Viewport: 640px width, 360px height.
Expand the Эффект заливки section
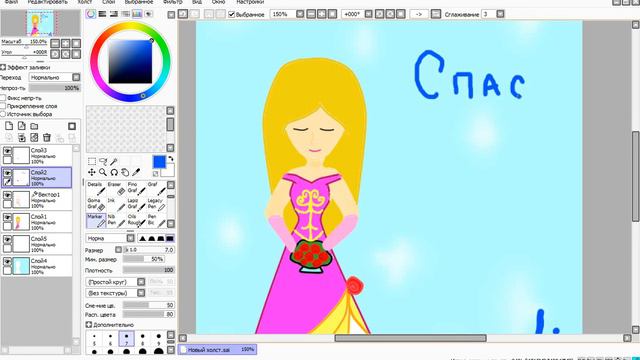pos(3,67)
